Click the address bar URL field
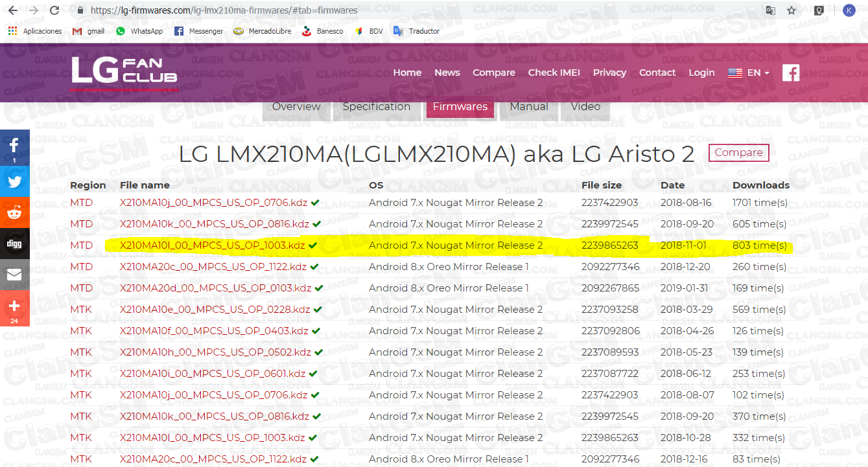 pyautogui.click(x=415, y=10)
